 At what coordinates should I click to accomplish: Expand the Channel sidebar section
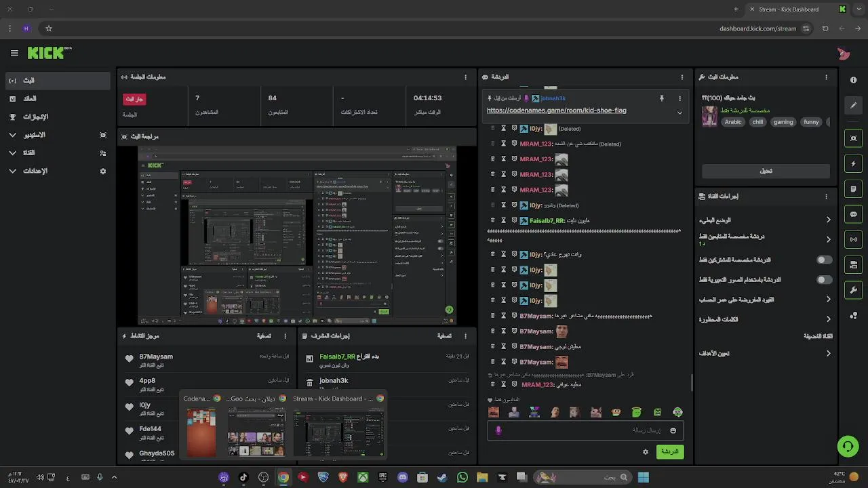[x=58, y=153]
